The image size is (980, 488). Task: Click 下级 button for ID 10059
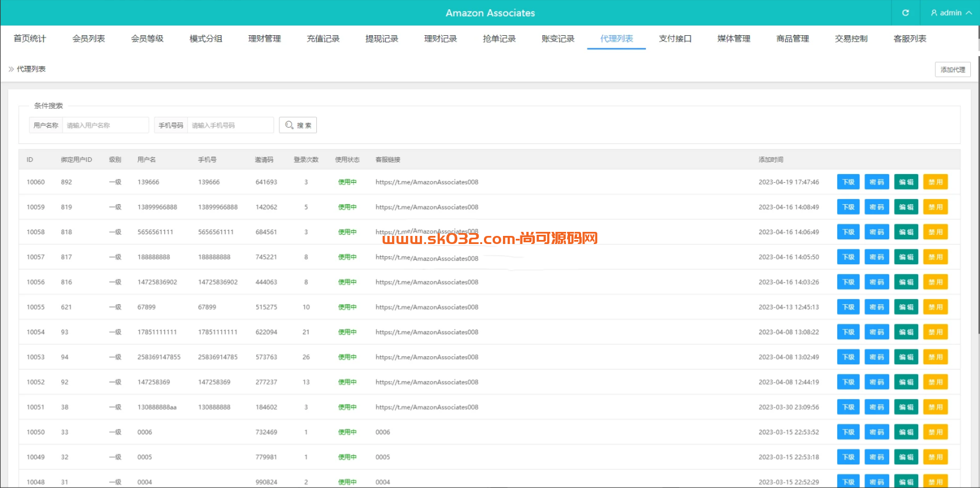click(848, 207)
